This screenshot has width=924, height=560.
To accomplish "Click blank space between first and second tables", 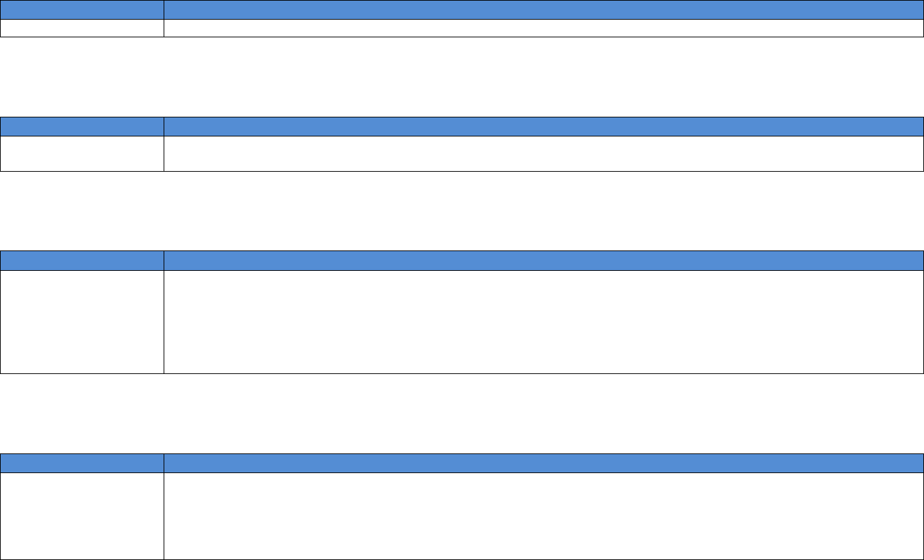I will click(x=462, y=77).
